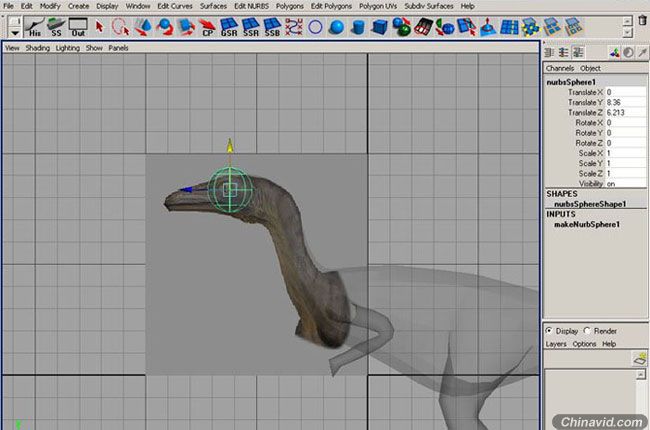Image resolution: width=650 pixels, height=430 pixels.
Task: Click the His shelf button
Action: point(34,27)
